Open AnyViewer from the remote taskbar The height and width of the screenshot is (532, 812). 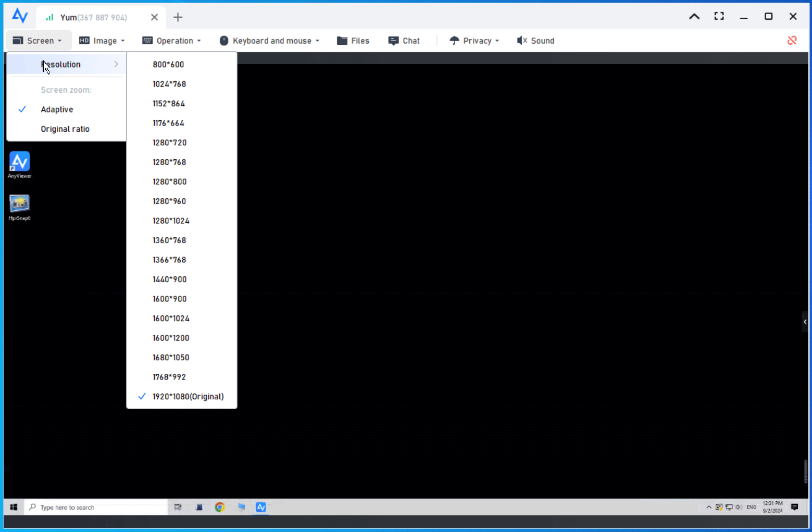pos(261,507)
